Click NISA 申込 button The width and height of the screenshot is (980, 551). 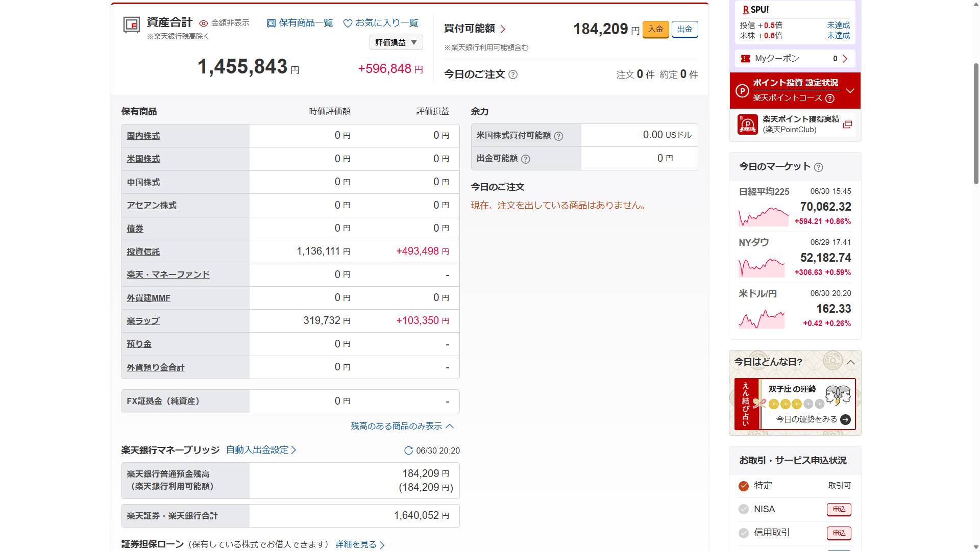[839, 509]
